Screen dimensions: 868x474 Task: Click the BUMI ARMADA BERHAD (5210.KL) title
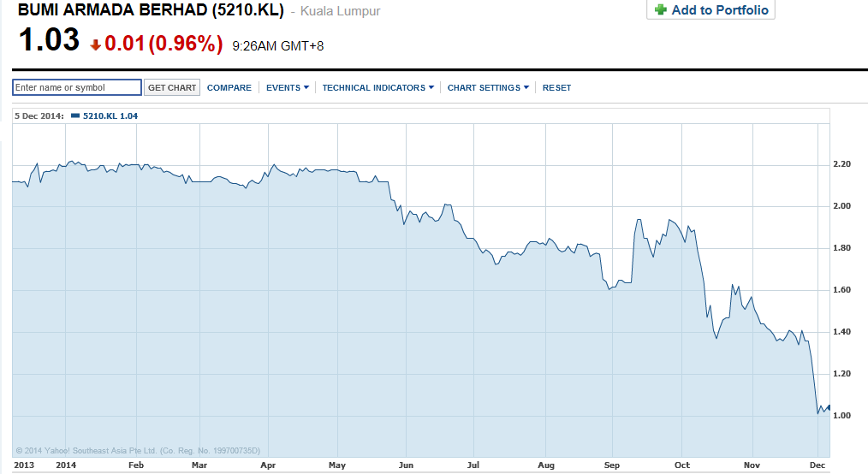click(151, 10)
